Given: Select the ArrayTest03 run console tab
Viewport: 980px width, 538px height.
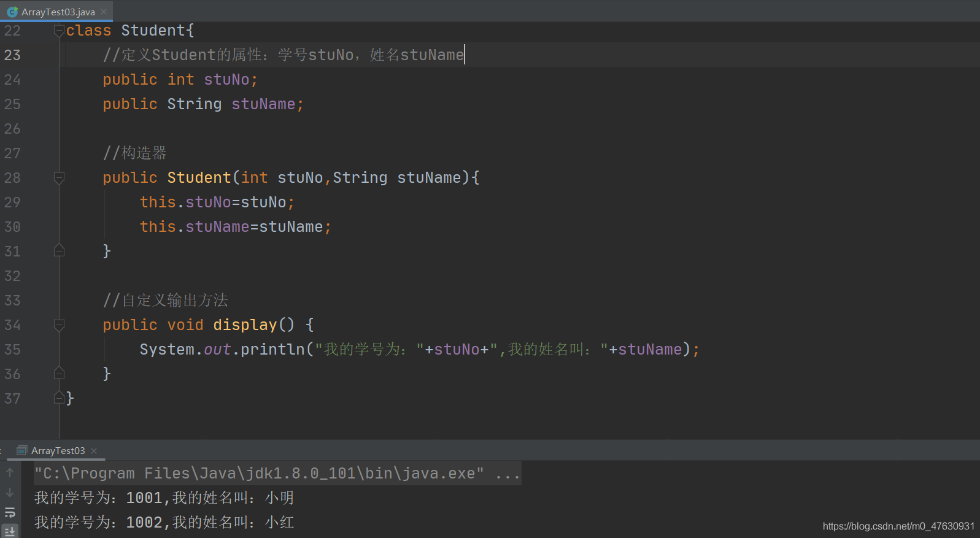Looking at the screenshot, I should 58,450.
